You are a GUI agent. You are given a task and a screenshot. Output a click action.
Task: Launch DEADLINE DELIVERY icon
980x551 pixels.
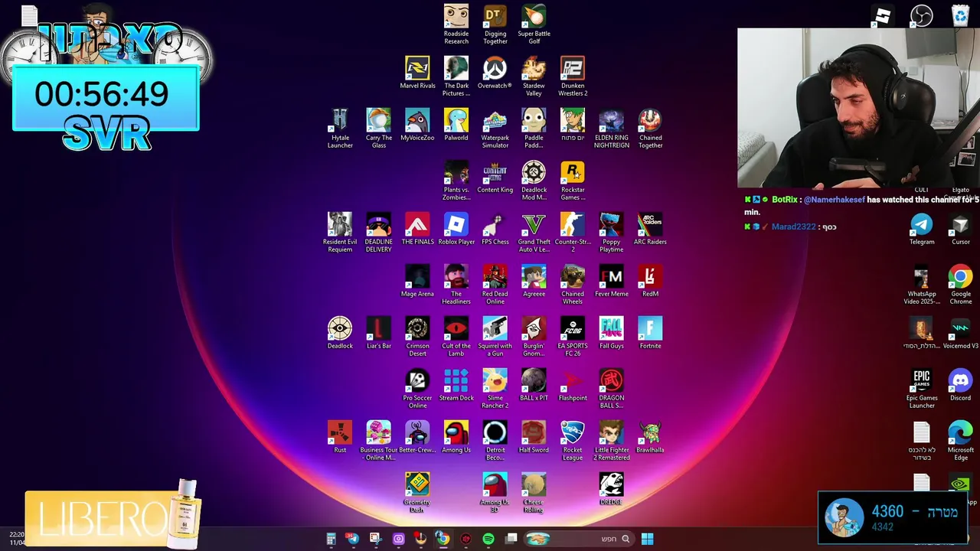pyautogui.click(x=378, y=233)
